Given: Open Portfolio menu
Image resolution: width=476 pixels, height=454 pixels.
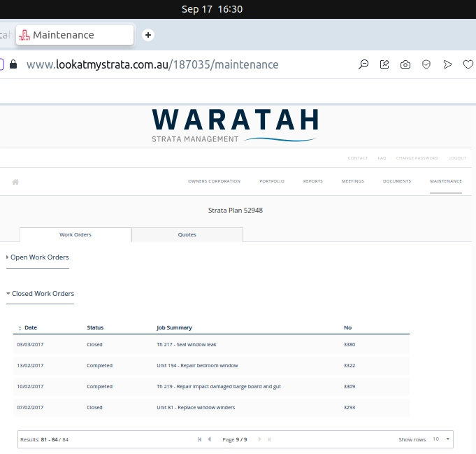Looking at the screenshot, I should tap(272, 181).
